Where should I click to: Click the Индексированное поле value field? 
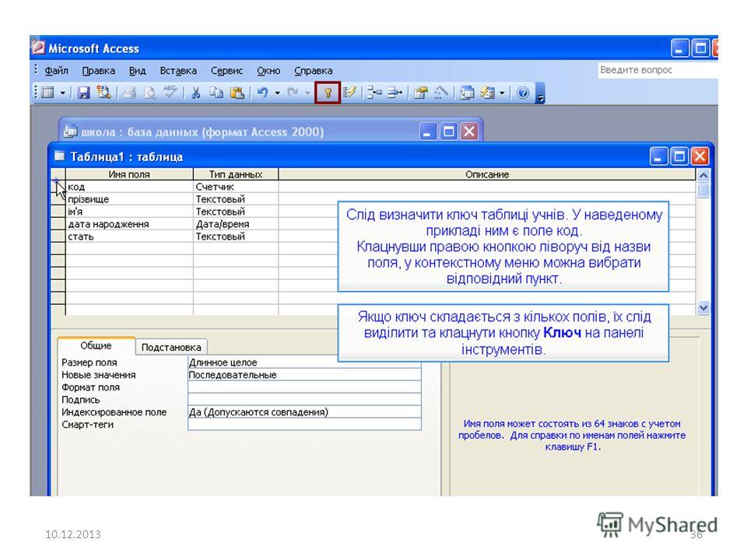click(x=304, y=412)
